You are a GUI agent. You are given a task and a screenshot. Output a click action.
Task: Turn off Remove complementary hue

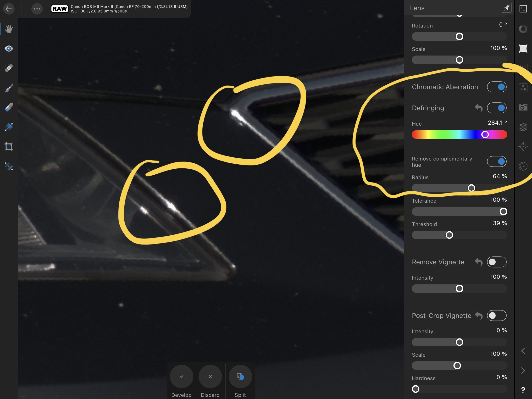click(x=497, y=161)
